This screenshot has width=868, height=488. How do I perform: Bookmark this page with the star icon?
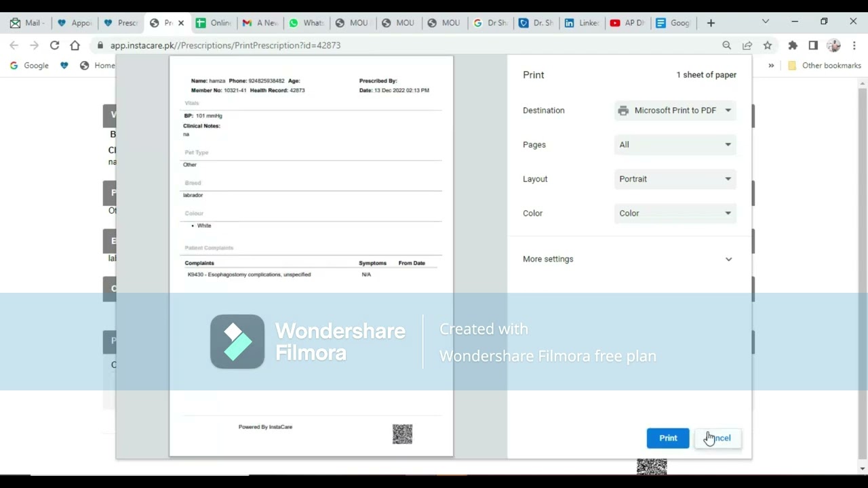tap(768, 45)
